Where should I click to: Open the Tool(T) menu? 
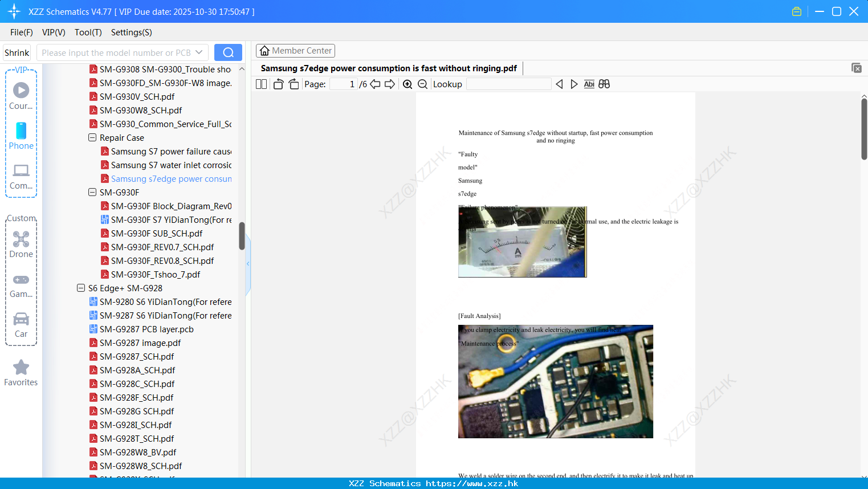88,32
